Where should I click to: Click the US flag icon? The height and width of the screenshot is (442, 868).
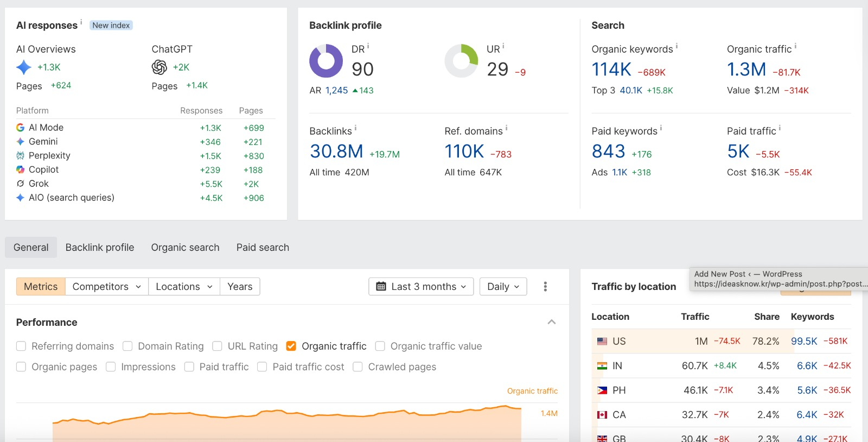click(x=602, y=342)
